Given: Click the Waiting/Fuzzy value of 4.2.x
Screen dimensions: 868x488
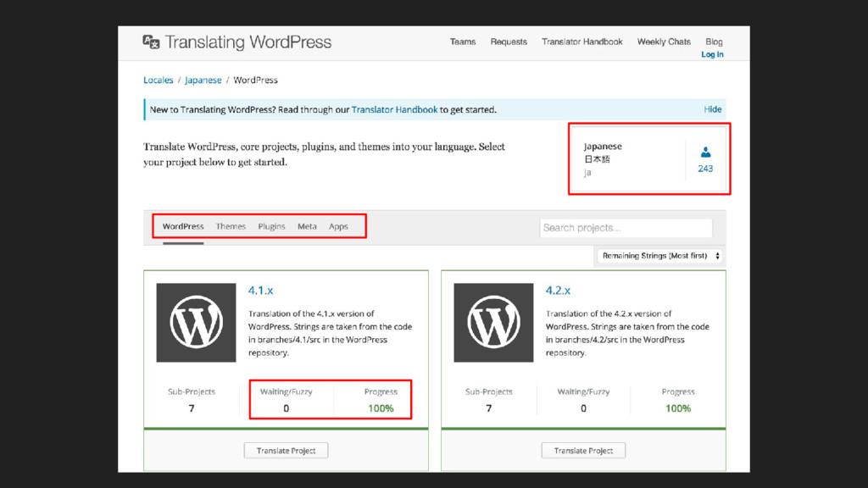Looking at the screenshot, I should click(x=583, y=408).
